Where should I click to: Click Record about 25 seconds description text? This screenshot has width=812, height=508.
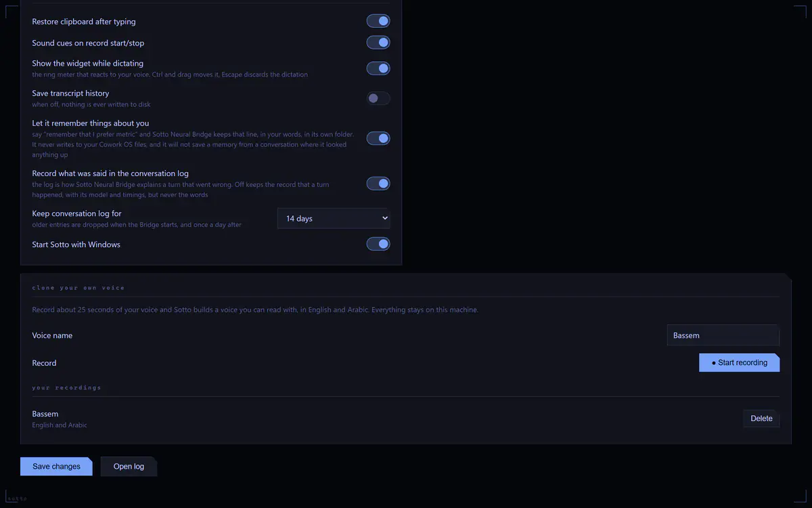tap(255, 310)
